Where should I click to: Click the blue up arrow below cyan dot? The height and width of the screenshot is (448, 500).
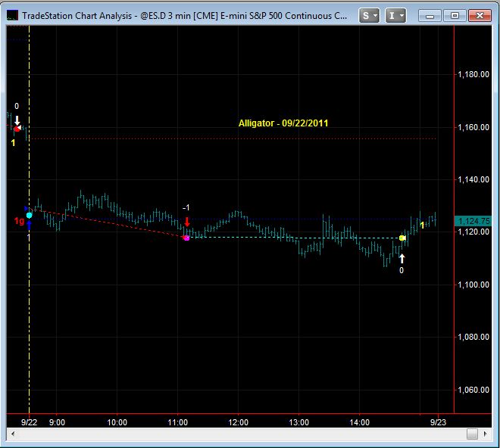point(29,225)
